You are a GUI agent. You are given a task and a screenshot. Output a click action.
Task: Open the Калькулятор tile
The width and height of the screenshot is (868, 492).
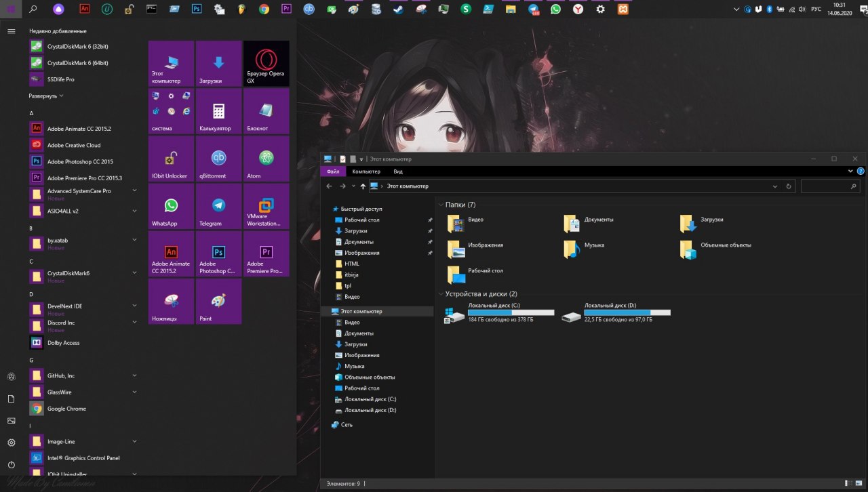point(218,111)
